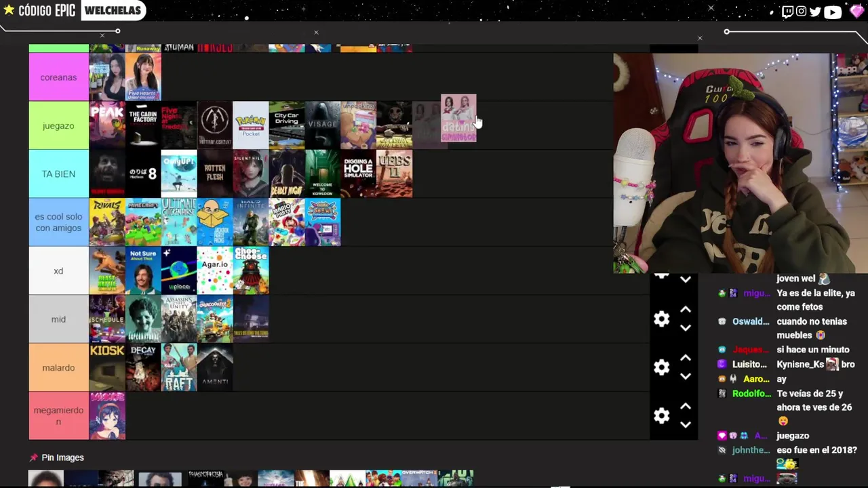Pick the wplace tile
868x488 pixels.
pos(179,270)
